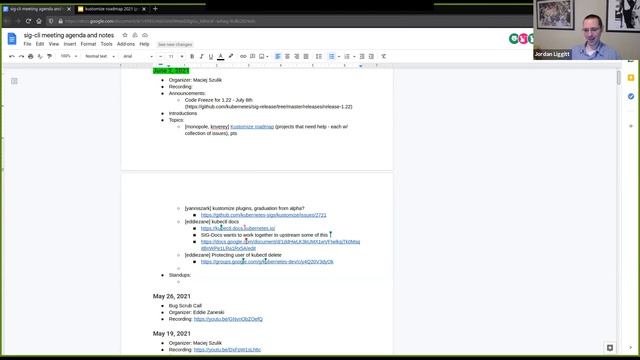Viewport: 640px width, 360px height.
Task: Decrease the font size with minus
Action: coord(161,56)
